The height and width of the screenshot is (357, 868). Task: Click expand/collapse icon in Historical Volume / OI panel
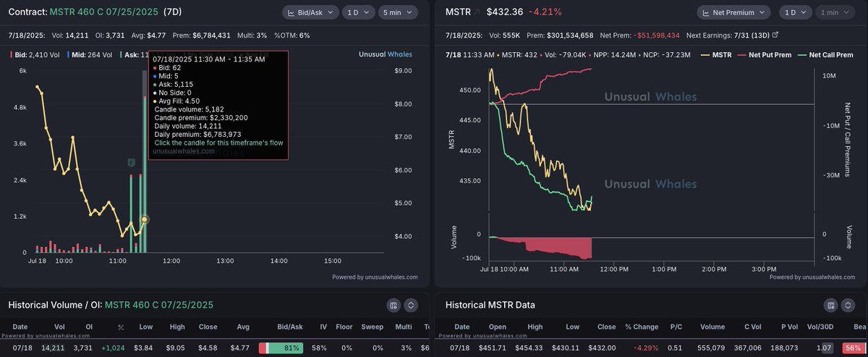tap(412, 306)
